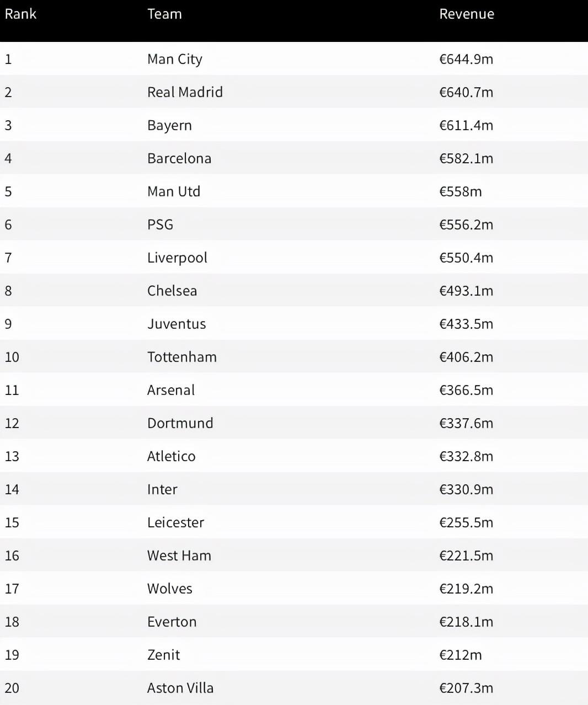
Task: Select rank number 13 for Atletico
Action: 12,456
